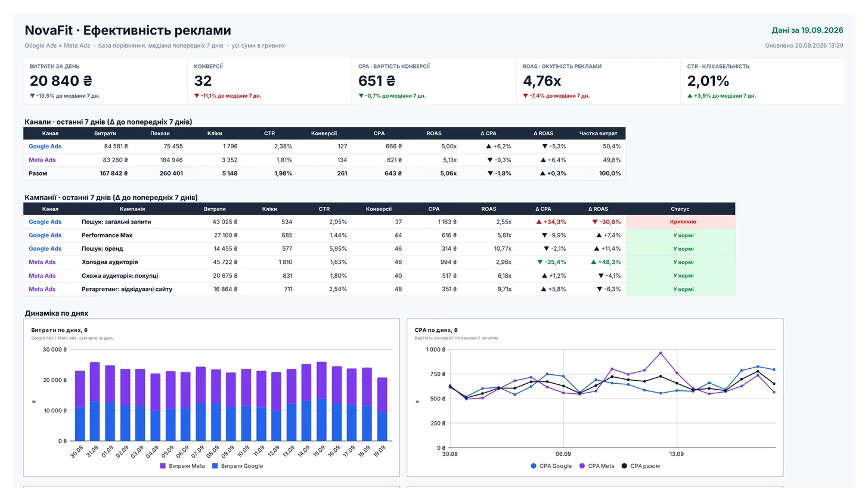The image size is (868, 488).
Task: Click the 13.09 label on CPA chart axis
Action: coord(677,454)
